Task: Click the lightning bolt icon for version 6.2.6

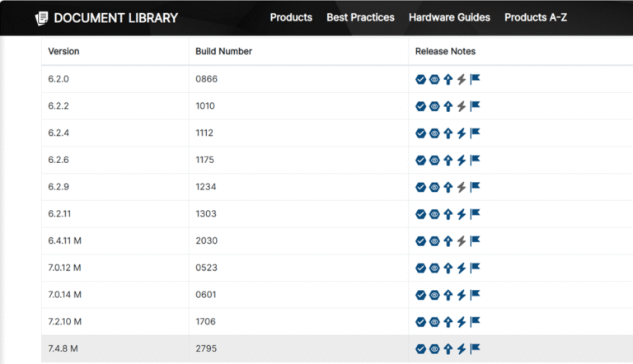Action: pyautogui.click(x=462, y=160)
